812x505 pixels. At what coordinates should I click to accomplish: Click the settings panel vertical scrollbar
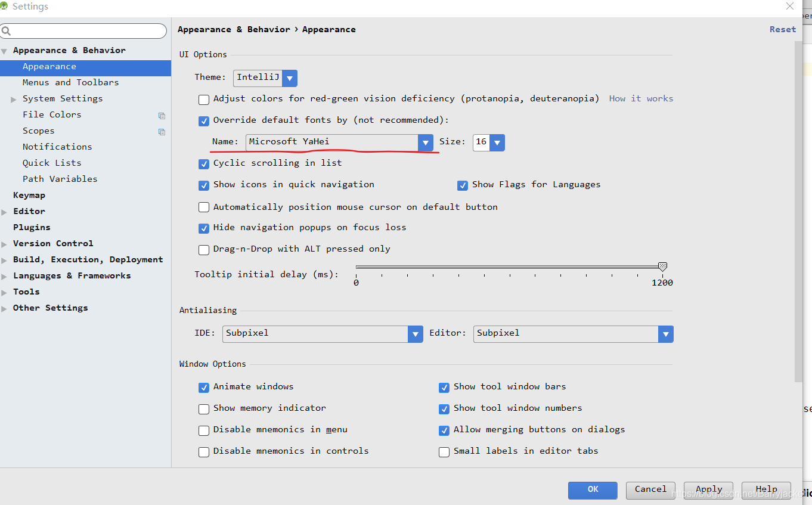799,212
